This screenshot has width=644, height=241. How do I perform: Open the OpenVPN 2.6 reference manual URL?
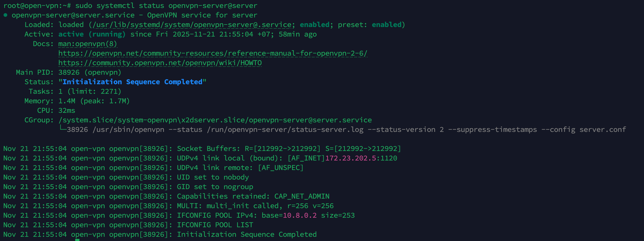tap(213, 53)
